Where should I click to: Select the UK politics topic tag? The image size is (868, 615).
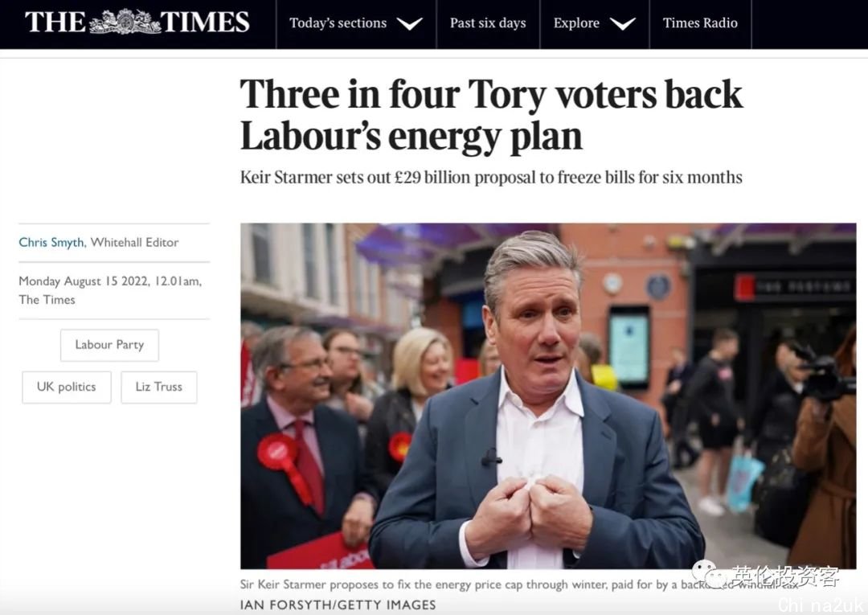pos(67,387)
